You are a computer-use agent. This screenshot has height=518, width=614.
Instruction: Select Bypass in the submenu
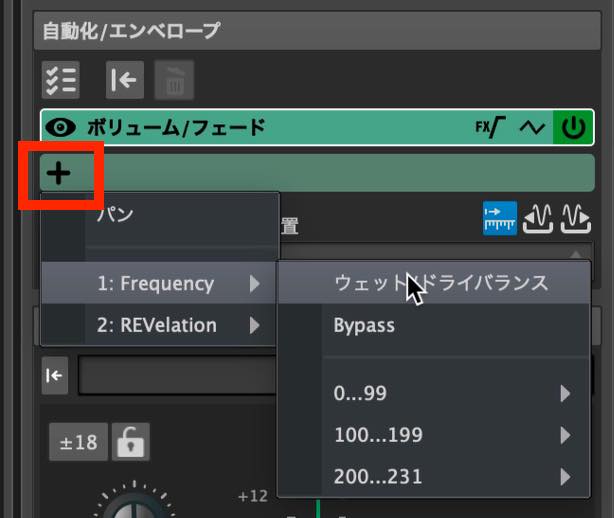tap(434, 325)
